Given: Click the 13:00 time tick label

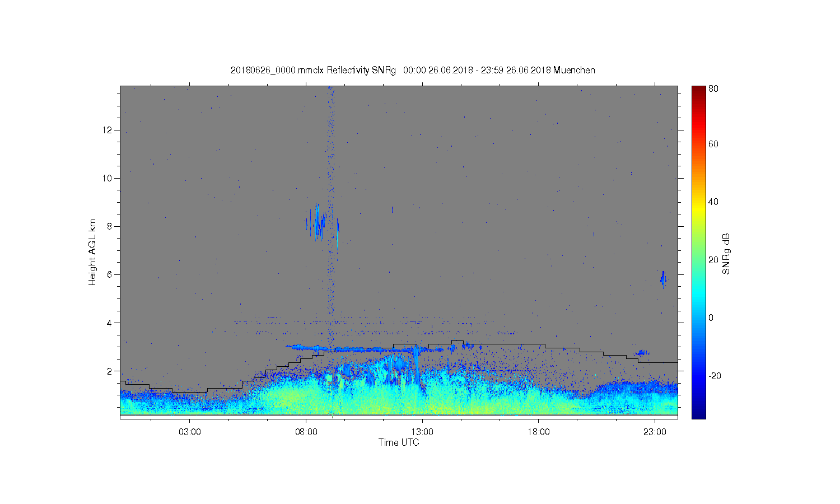Looking at the screenshot, I should pos(422,432).
